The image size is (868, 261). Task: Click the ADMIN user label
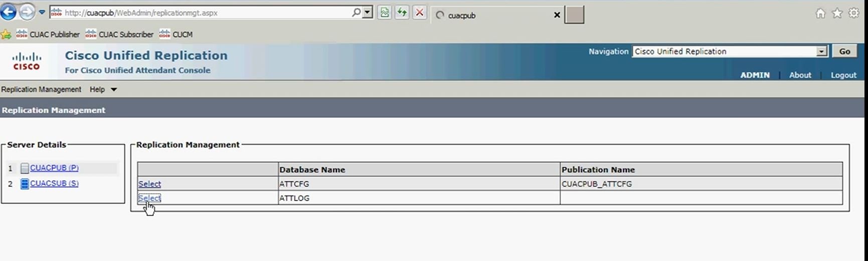(755, 75)
